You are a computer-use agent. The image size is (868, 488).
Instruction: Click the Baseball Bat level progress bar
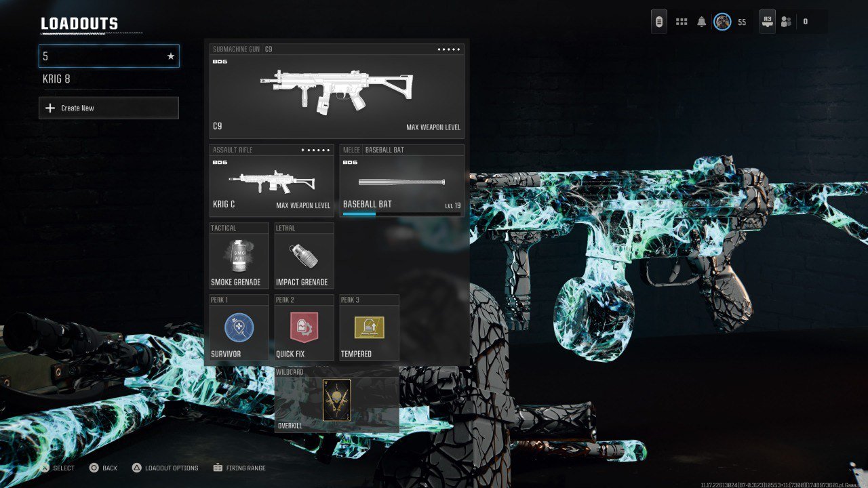[401, 213]
